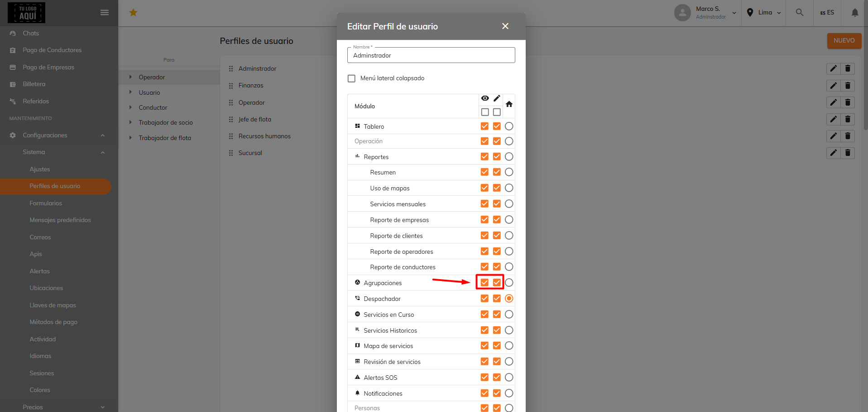
Task: Expand the Conductor tree item arrow
Action: click(130, 107)
